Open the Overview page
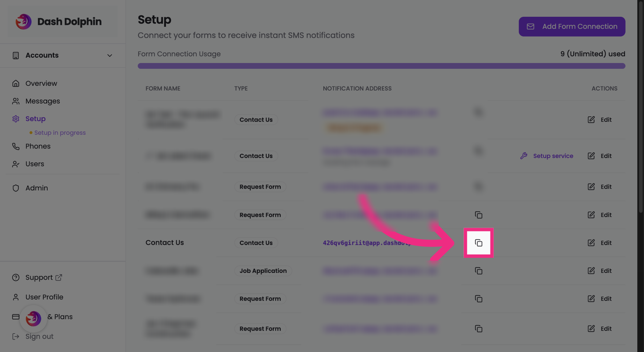Viewport: 644px width, 352px height. point(41,83)
